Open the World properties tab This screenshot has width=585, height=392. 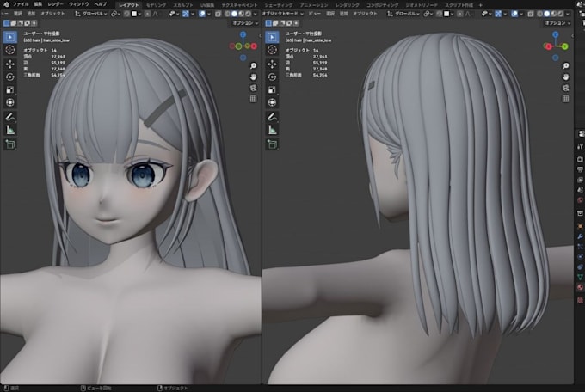pos(580,200)
